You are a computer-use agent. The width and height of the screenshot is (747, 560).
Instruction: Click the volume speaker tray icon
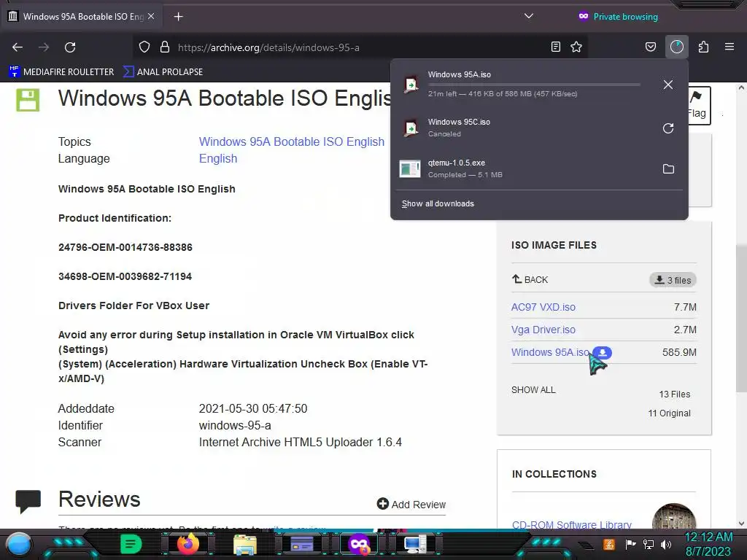coord(665,544)
